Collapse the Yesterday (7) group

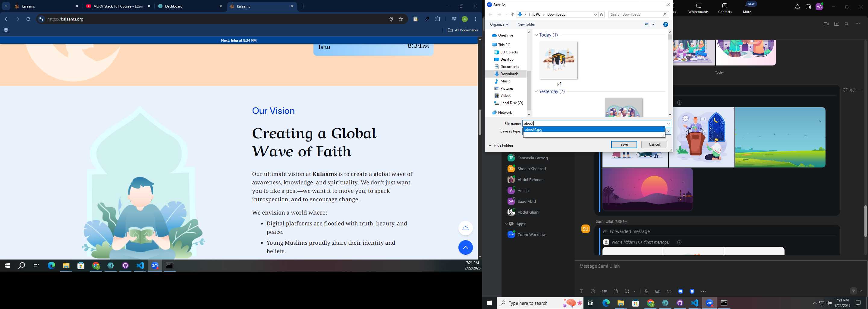point(536,91)
